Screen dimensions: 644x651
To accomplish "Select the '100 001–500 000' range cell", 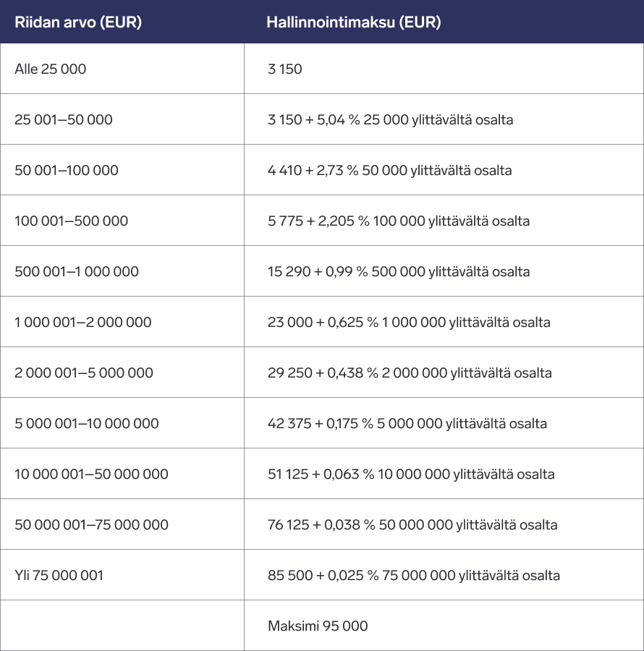I will (71, 221).
